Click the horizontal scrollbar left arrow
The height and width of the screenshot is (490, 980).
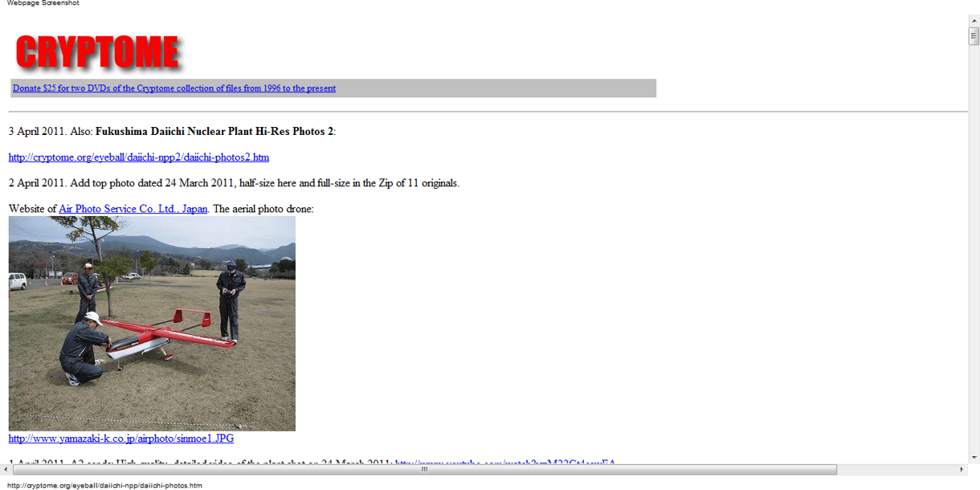point(6,469)
